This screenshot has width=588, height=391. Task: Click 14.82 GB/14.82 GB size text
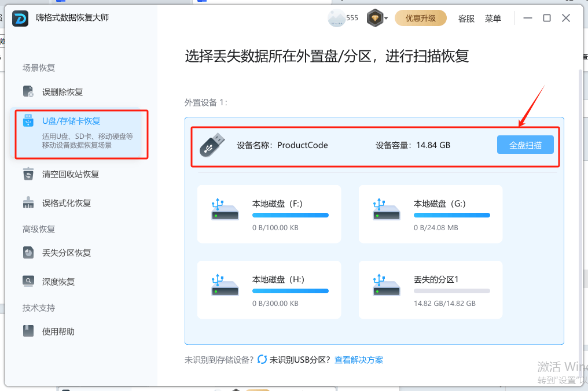[x=444, y=303]
